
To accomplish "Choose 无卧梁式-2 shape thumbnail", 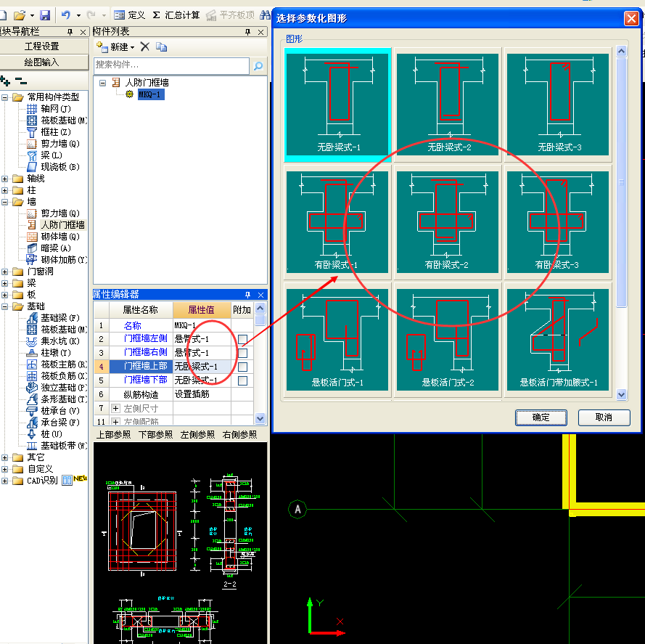I will (x=448, y=105).
